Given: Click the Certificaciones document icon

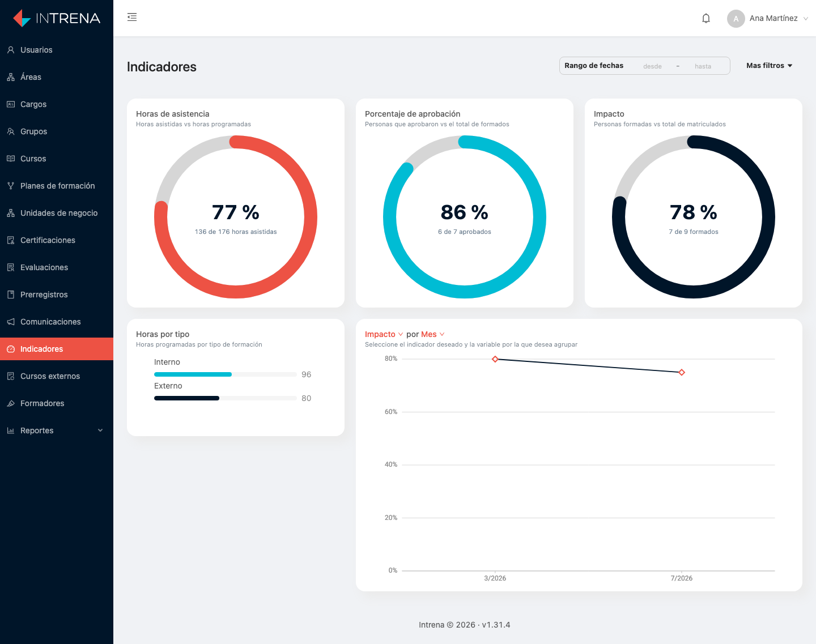Looking at the screenshot, I should click(11, 240).
